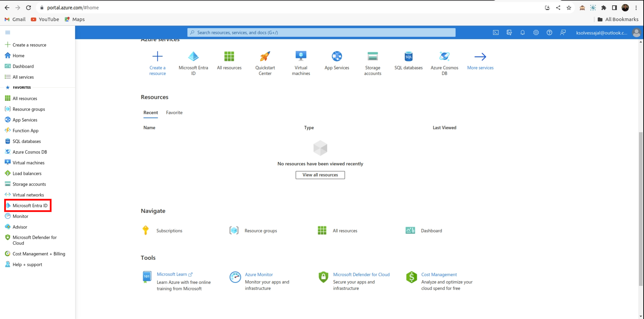Image resolution: width=644 pixels, height=319 pixels.
Task: Click the notifications bell icon
Action: point(523,33)
